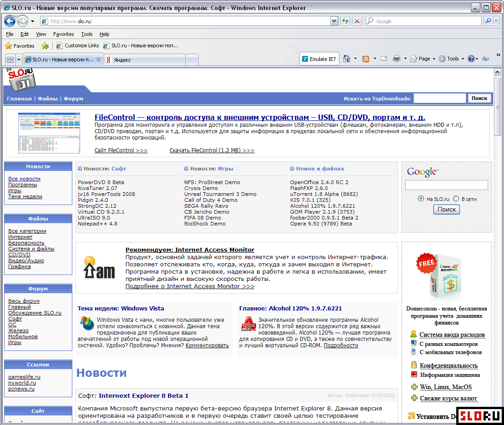The image size is (504, 425).
Task: Click the magnifier search icon next to Google box
Action: click(x=488, y=21)
